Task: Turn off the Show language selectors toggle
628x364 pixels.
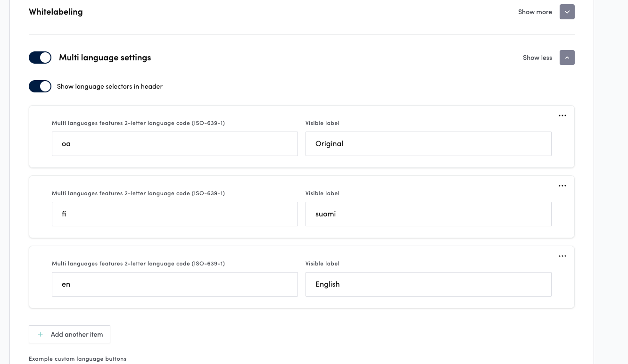Action: (40, 86)
